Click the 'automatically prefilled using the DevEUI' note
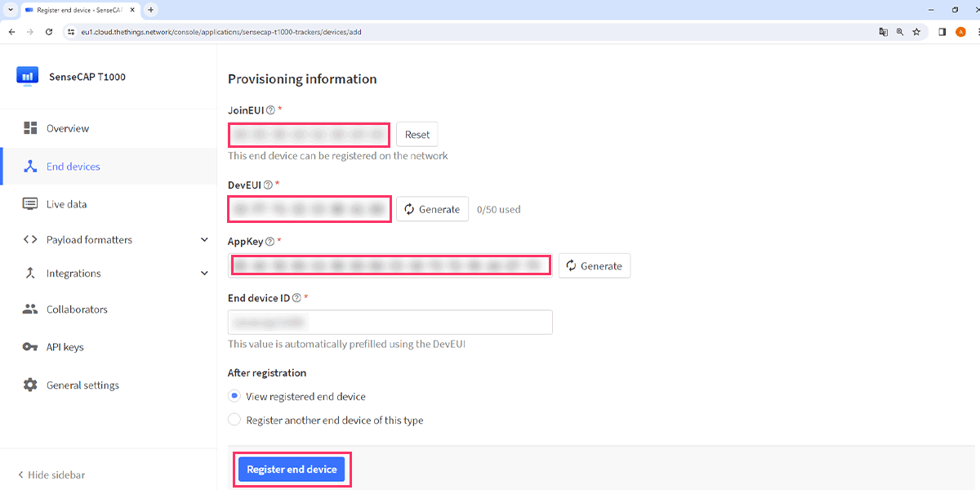Image resolution: width=980 pixels, height=490 pixels. point(346,344)
